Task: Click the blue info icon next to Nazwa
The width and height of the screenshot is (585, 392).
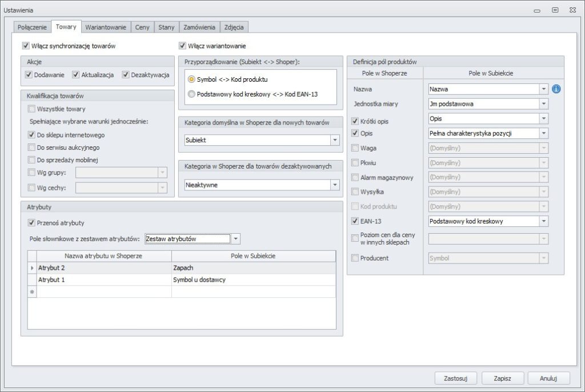Action: pos(556,89)
